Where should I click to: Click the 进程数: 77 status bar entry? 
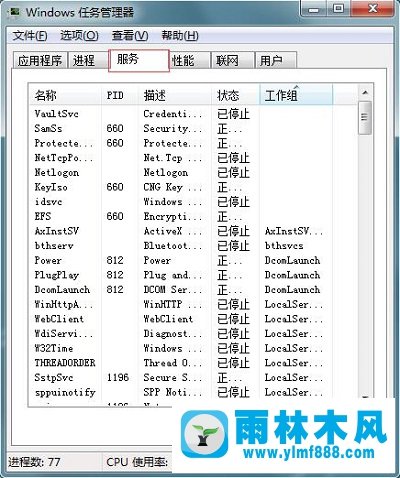pos(34,462)
